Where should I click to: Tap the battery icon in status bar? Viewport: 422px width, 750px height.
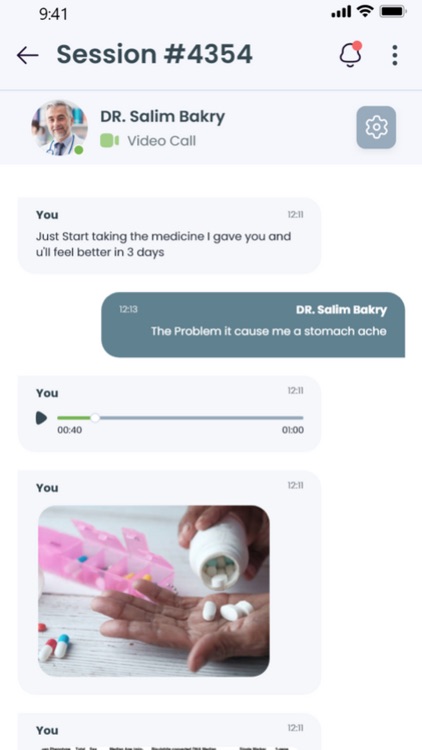pos(393,11)
